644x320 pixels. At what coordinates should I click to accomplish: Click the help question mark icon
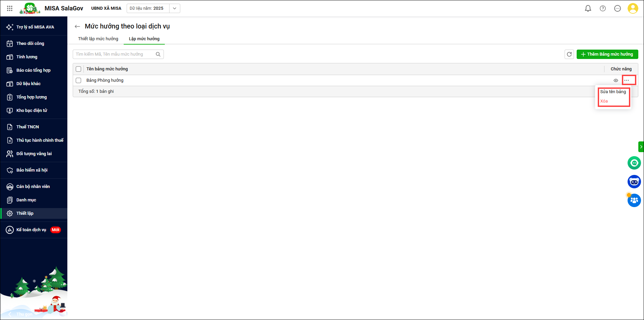[602, 8]
